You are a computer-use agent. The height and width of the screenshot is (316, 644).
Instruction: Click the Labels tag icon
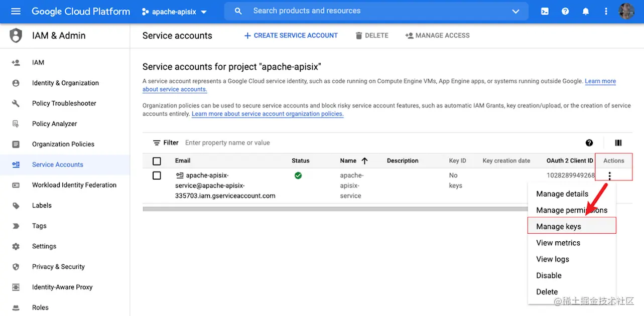pos(16,206)
